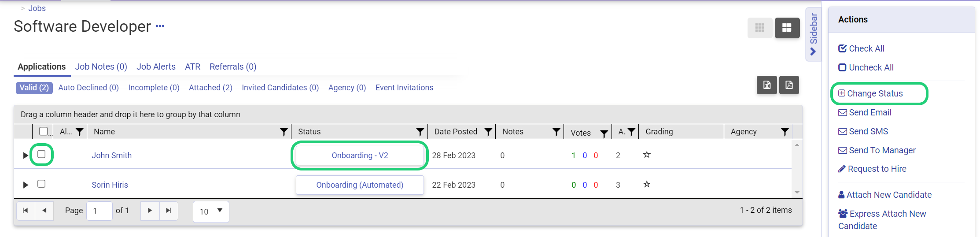Image resolution: width=980 pixels, height=237 pixels.
Task: Switch to the Job Notes (0) tab
Action: pyautogui.click(x=101, y=67)
